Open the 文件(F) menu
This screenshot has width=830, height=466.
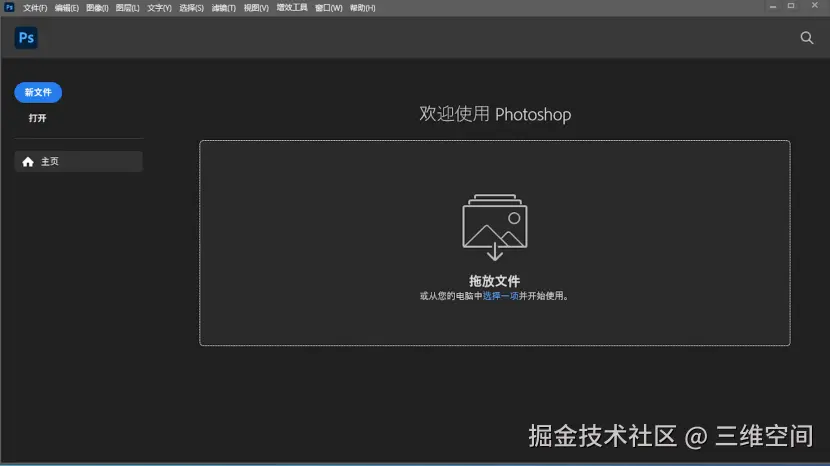point(35,8)
